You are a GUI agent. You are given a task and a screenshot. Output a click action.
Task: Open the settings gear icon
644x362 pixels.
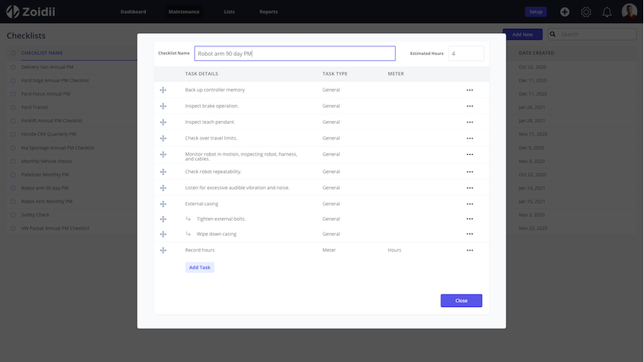coord(586,12)
